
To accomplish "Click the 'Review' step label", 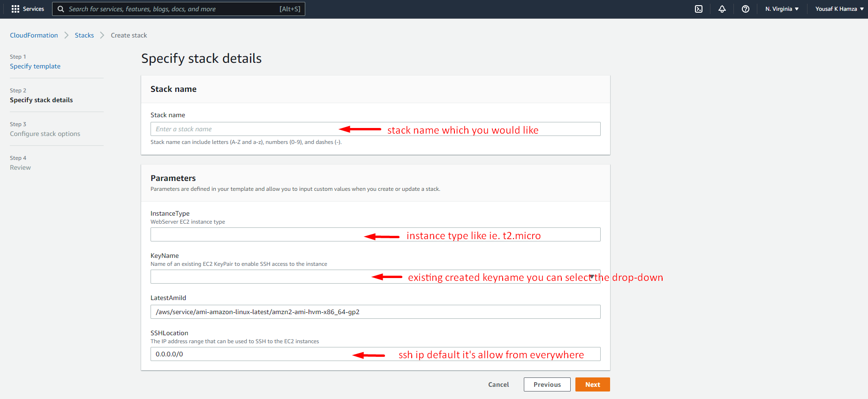I will (x=20, y=167).
